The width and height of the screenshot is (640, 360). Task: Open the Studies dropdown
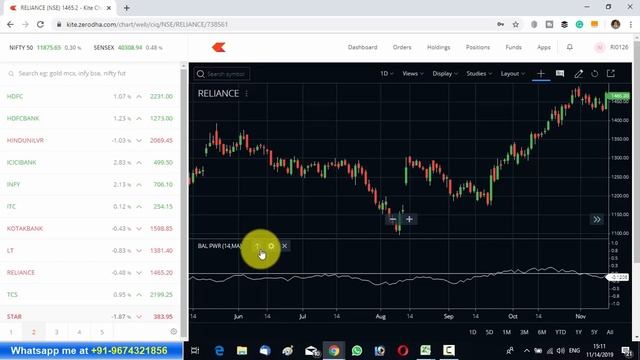point(479,73)
